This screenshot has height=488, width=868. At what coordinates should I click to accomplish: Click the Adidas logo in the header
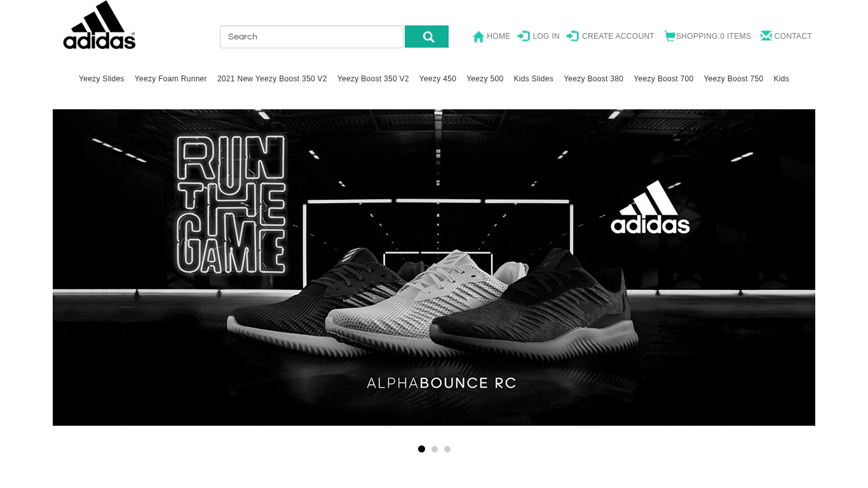click(99, 25)
